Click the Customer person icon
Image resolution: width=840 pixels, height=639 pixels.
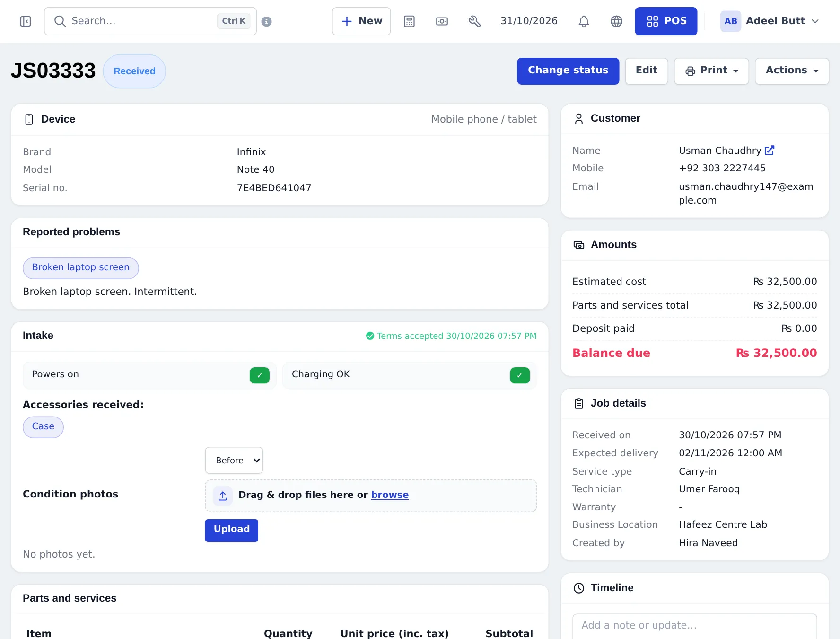coord(579,118)
